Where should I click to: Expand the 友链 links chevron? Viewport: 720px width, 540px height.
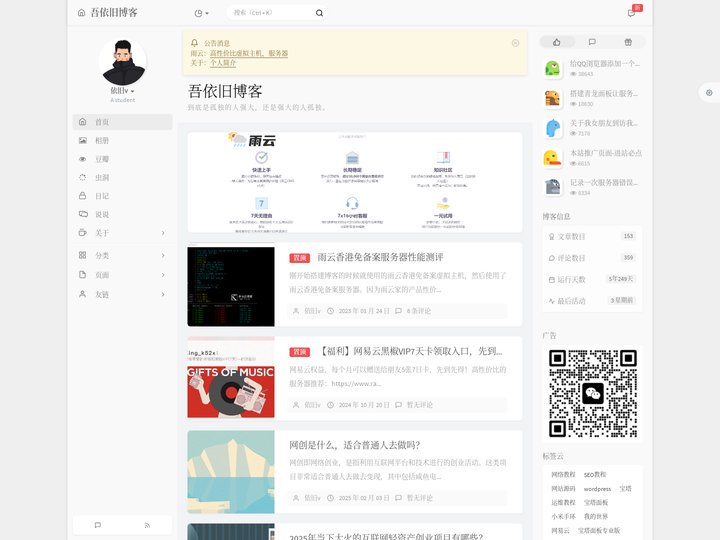click(x=163, y=294)
